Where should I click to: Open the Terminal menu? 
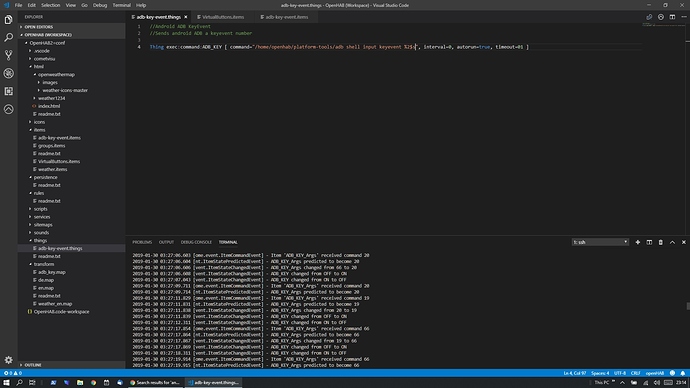click(x=121, y=5)
